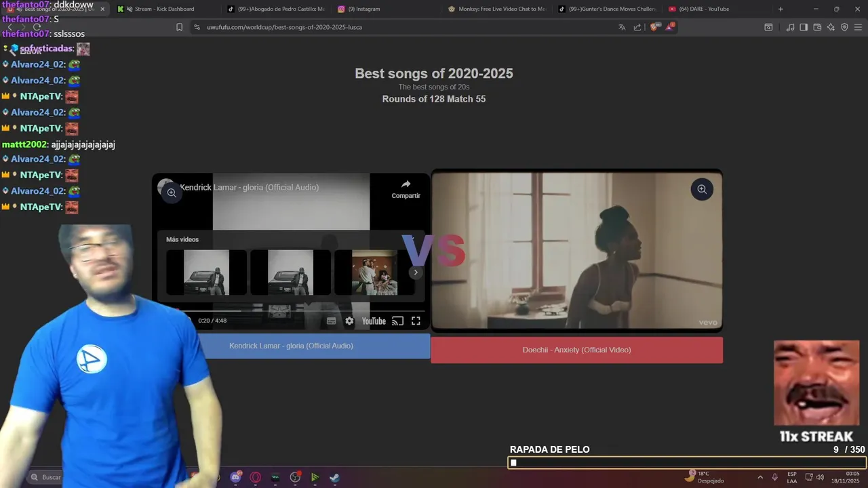The height and width of the screenshot is (488, 868).
Task: Open YouTube player settings gear
Action: pyautogui.click(x=349, y=321)
